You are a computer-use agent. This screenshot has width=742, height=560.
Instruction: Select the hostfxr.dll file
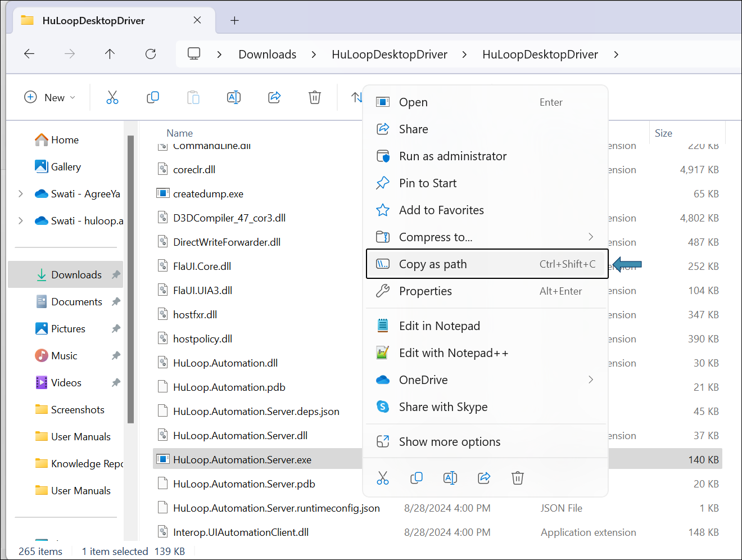pyautogui.click(x=195, y=315)
